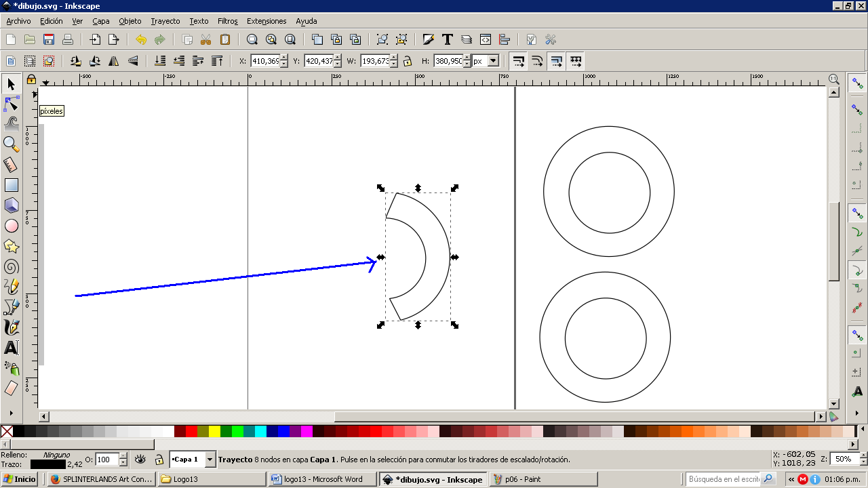Click the Export bitmap icon
The image size is (868, 488).
(114, 39)
